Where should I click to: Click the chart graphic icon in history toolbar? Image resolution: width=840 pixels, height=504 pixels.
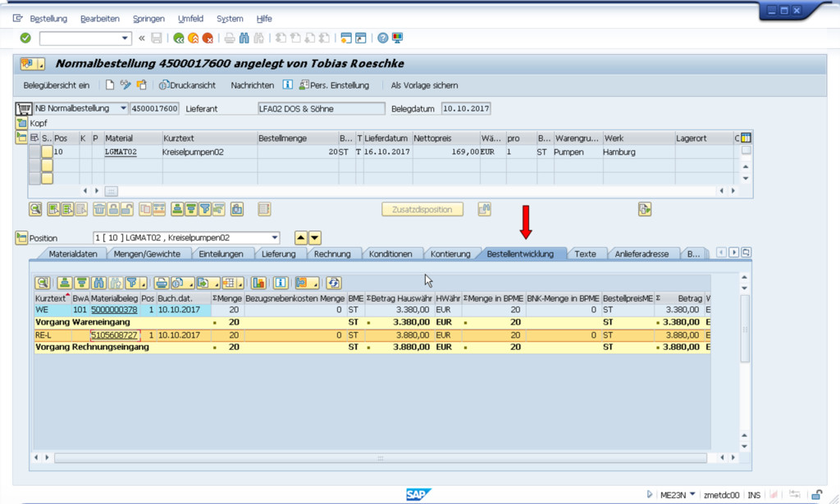click(x=258, y=283)
